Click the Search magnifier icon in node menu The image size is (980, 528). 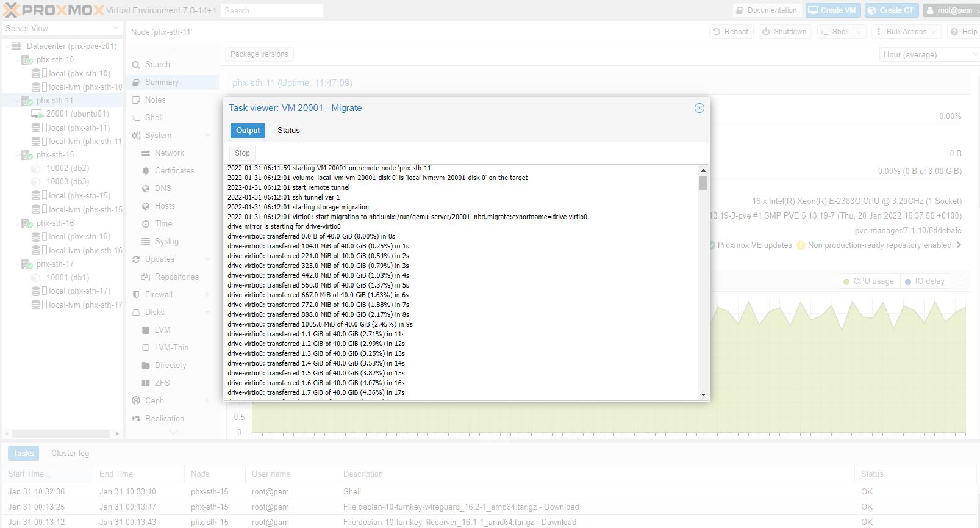(x=136, y=65)
